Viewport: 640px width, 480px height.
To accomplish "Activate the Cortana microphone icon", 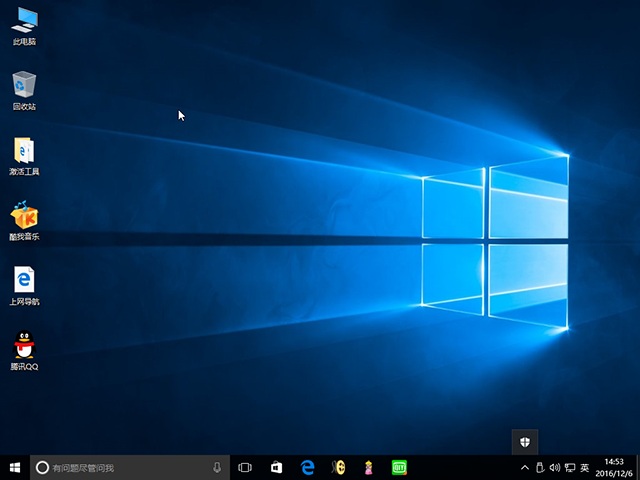I will (217, 467).
